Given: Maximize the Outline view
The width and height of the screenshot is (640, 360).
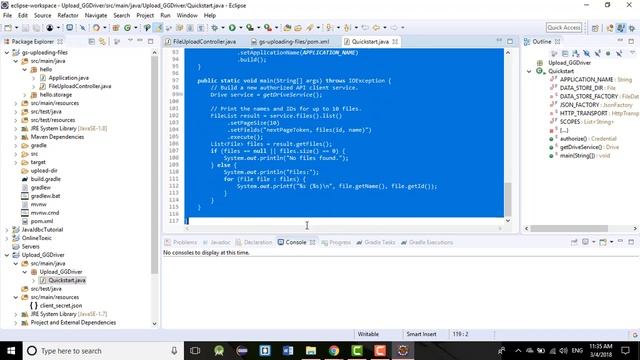Looking at the screenshot, I should coord(631,41).
